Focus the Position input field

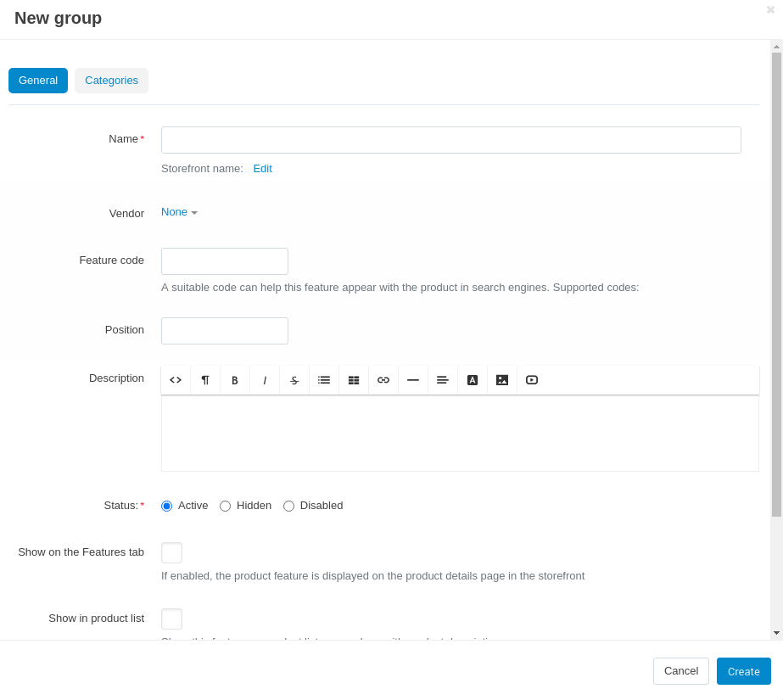pos(225,331)
